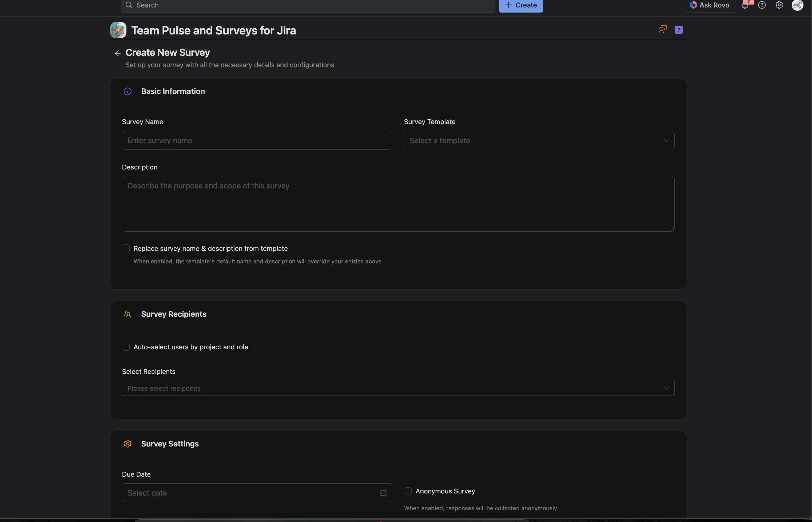Screen dimensions: 812x522
Task: Click the calendar icon in Due Date field
Action: 383,493
